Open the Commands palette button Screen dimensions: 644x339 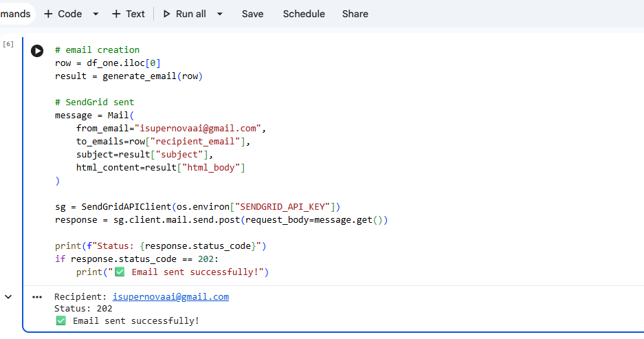pyautogui.click(x=16, y=14)
